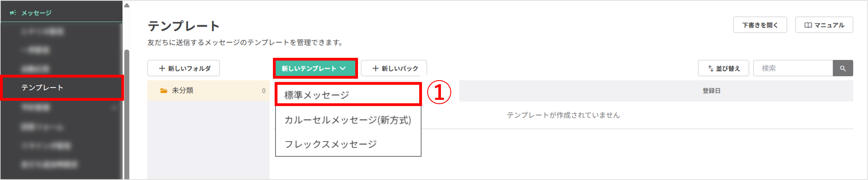Expand the 新しいテンプレート dropdown

[314, 68]
